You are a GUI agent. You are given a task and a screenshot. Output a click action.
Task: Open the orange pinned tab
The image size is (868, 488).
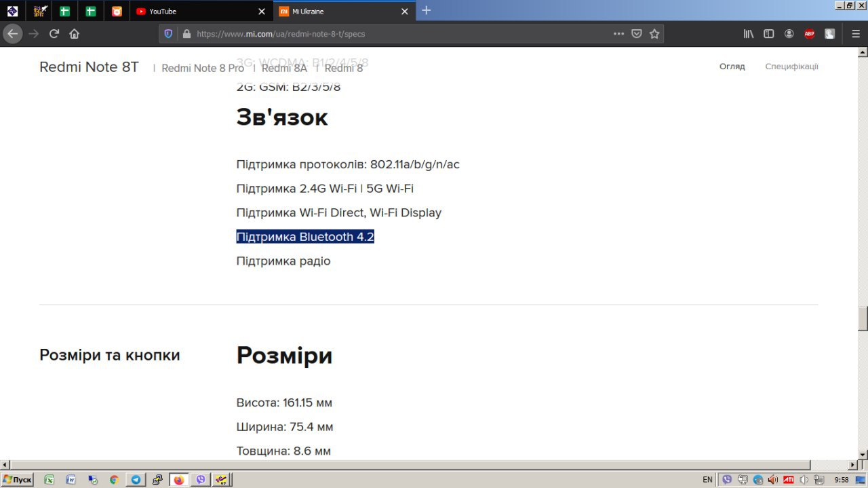(x=117, y=12)
